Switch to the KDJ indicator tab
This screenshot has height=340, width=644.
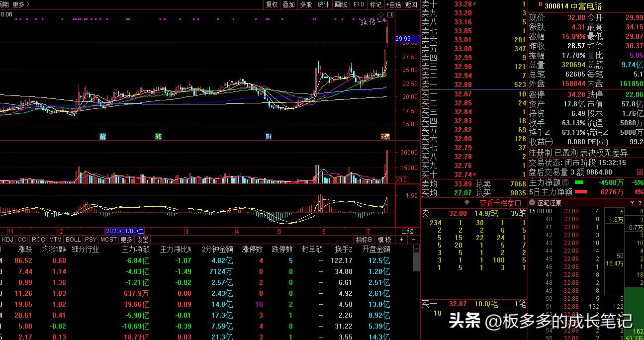pyautogui.click(x=6, y=239)
